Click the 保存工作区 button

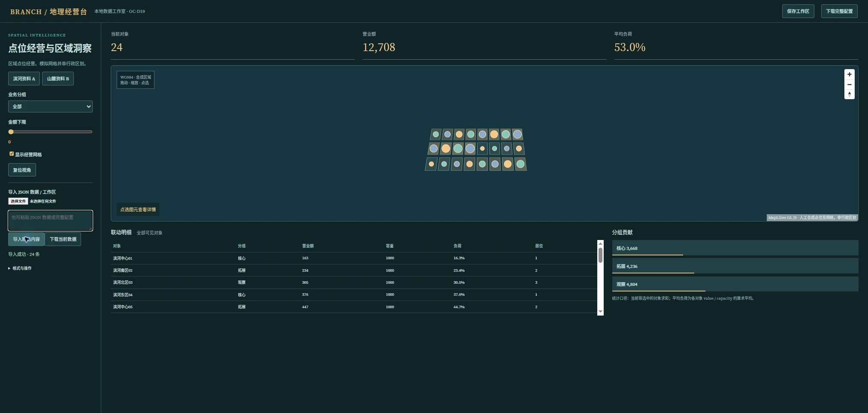click(x=798, y=11)
